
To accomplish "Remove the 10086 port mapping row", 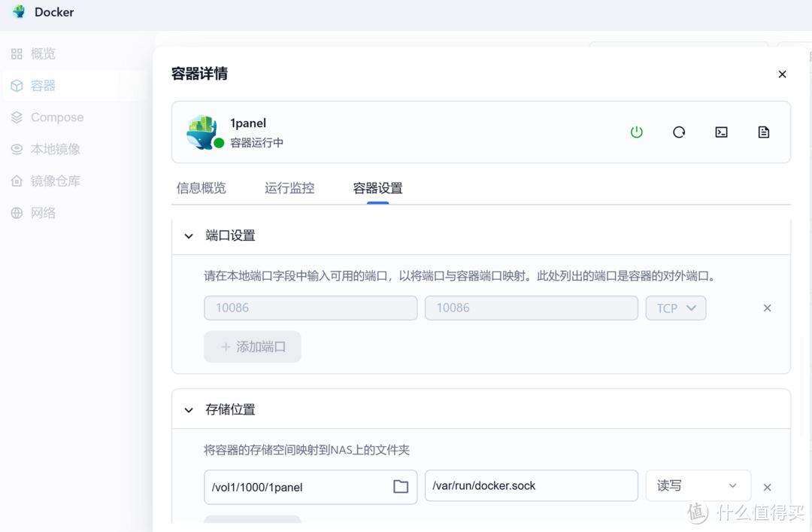I will [768, 308].
